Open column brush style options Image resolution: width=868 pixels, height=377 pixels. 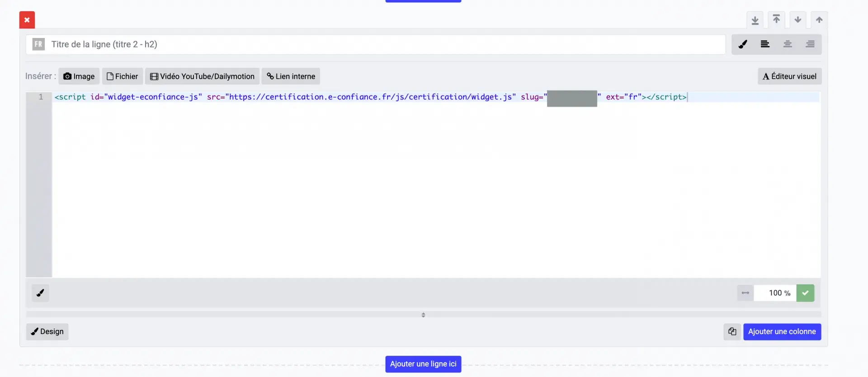coord(40,293)
